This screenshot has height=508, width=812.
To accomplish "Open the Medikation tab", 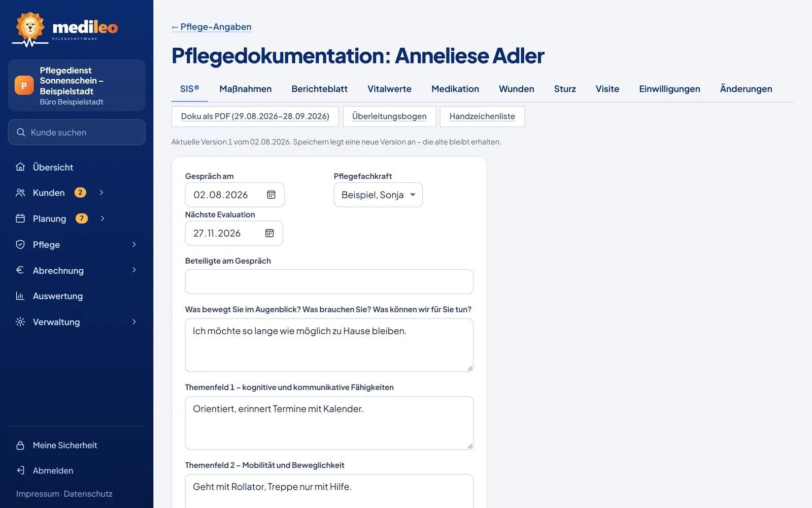I will pyautogui.click(x=455, y=89).
